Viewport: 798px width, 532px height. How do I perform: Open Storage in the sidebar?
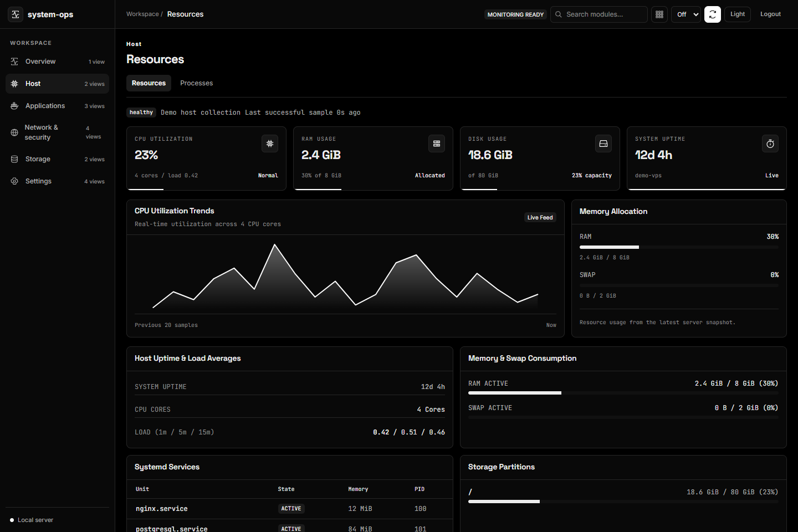click(x=57, y=159)
